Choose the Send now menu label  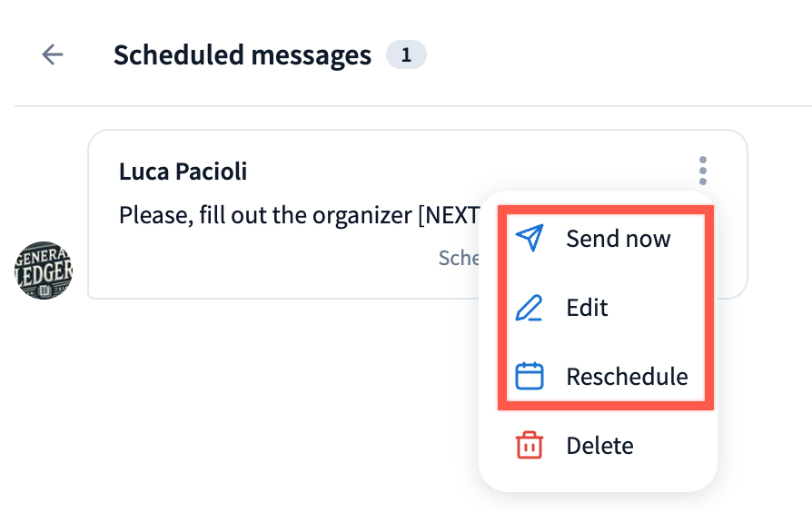click(618, 239)
